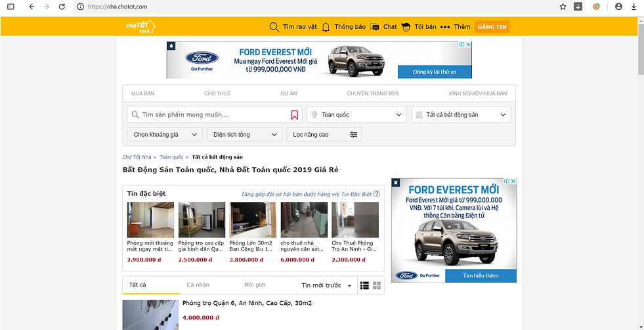644x330 pixels.
Task: Reload the page with refresh icon
Action: [62, 7]
